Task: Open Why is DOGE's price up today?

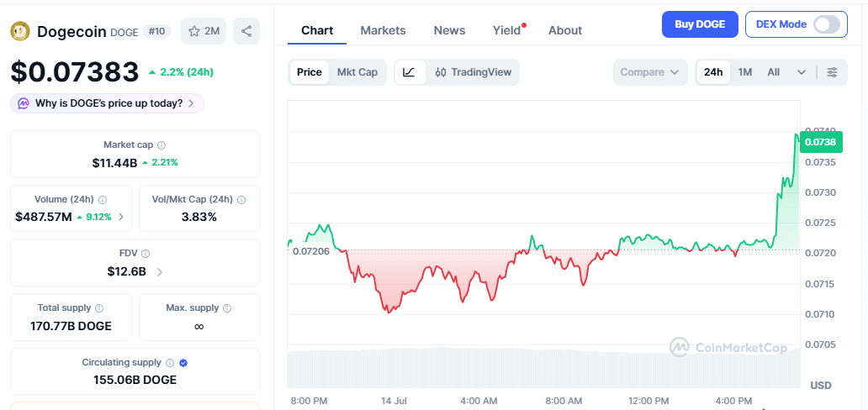Action: click(x=107, y=102)
